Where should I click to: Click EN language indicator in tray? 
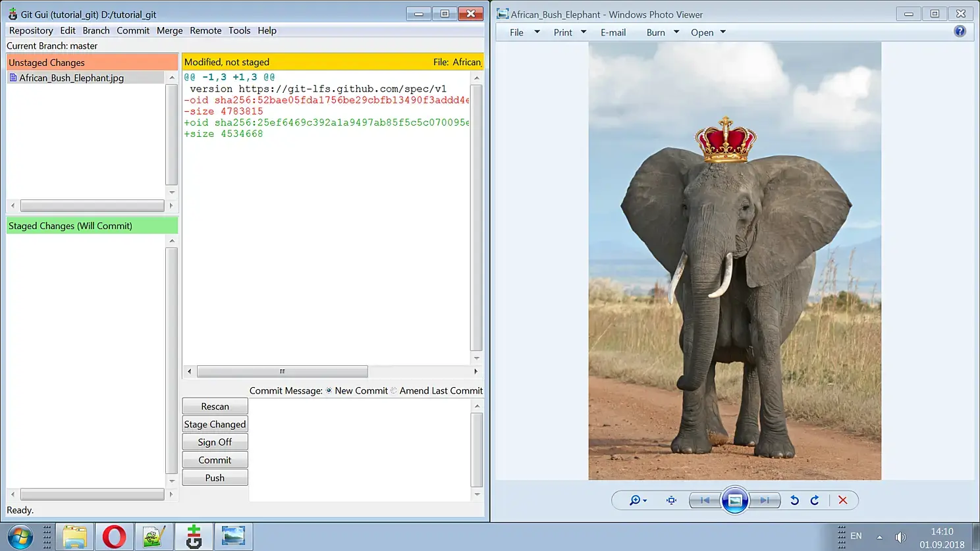click(x=856, y=536)
